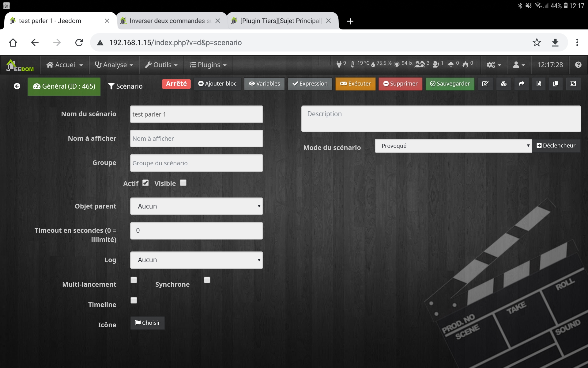Image resolution: width=588 pixels, height=368 pixels.
Task: Expand the Plugins menu
Action: 208,65
